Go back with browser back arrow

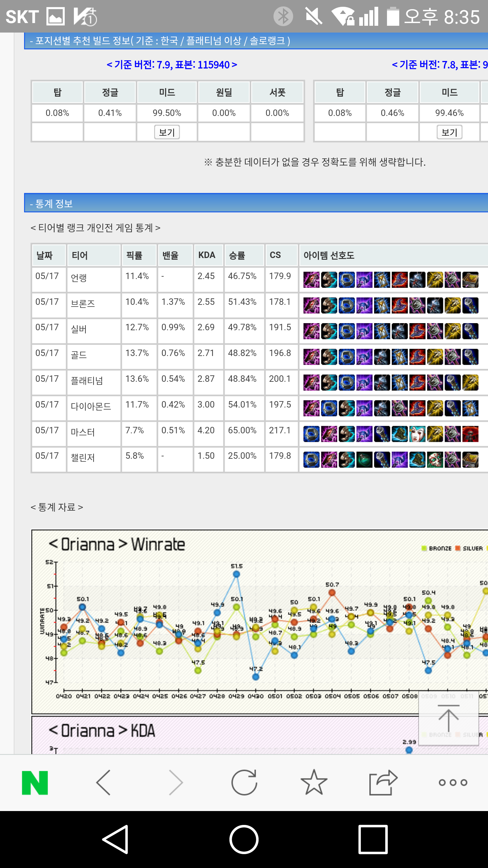coord(104,783)
